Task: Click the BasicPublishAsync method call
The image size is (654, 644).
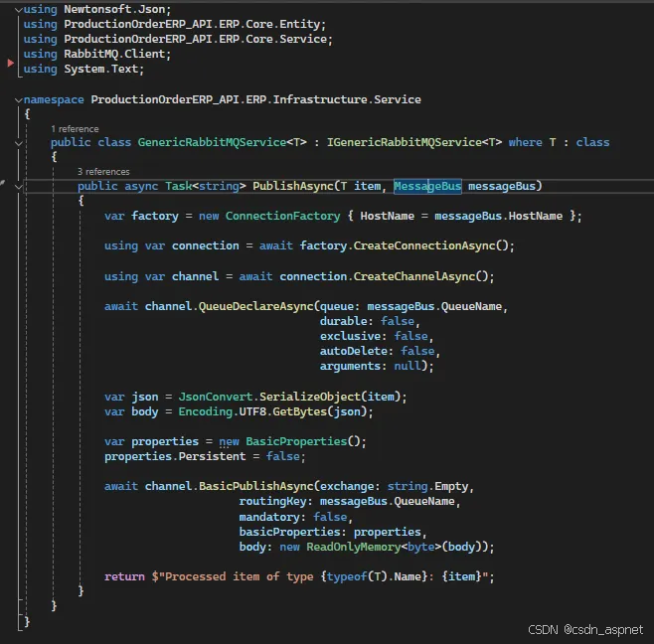Action: [x=255, y=486]
